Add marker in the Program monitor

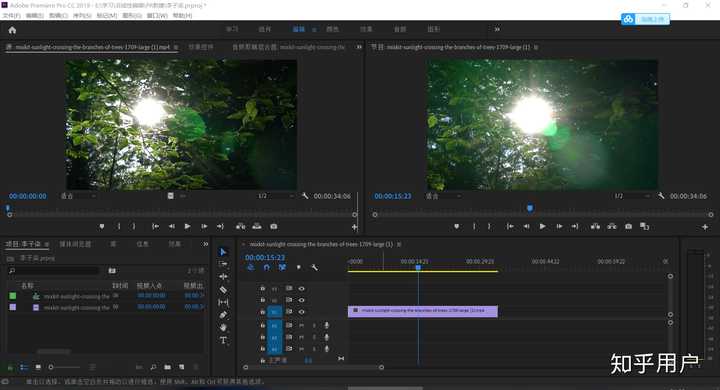pyautogui.click(x=456, y=226)
